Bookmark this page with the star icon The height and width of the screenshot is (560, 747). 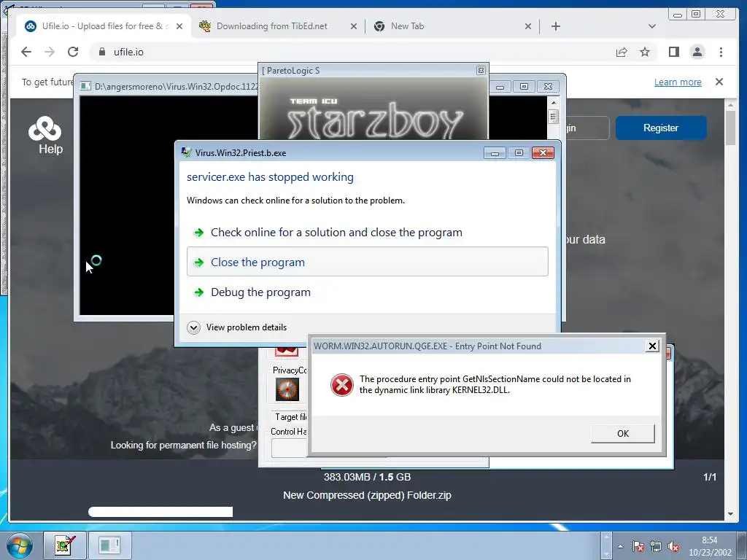coord(645,52)
